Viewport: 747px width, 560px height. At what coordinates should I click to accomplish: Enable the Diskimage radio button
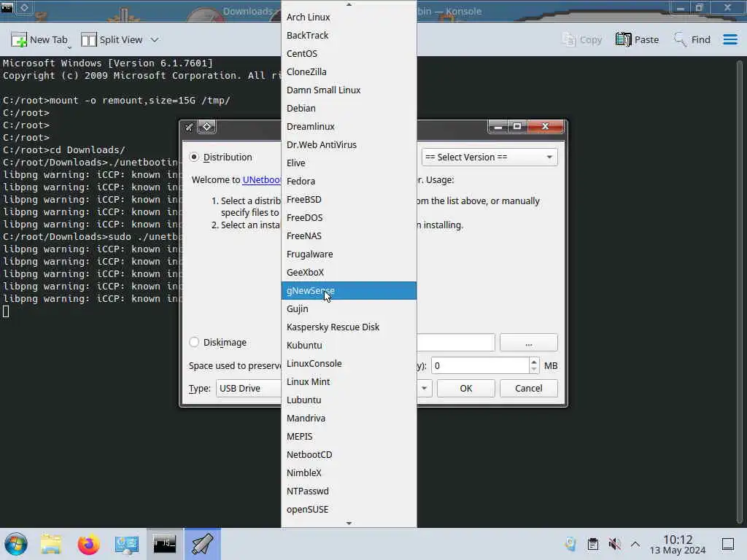(x=194, y=342)
